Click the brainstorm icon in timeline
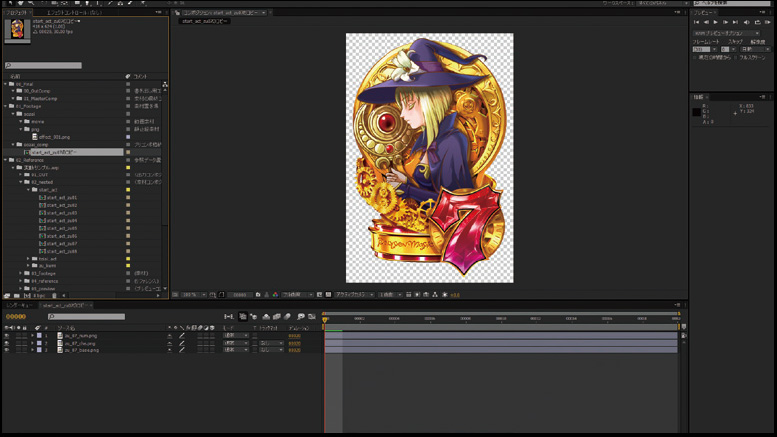Screen dimensions: 777x437 (x=301, y=316)
